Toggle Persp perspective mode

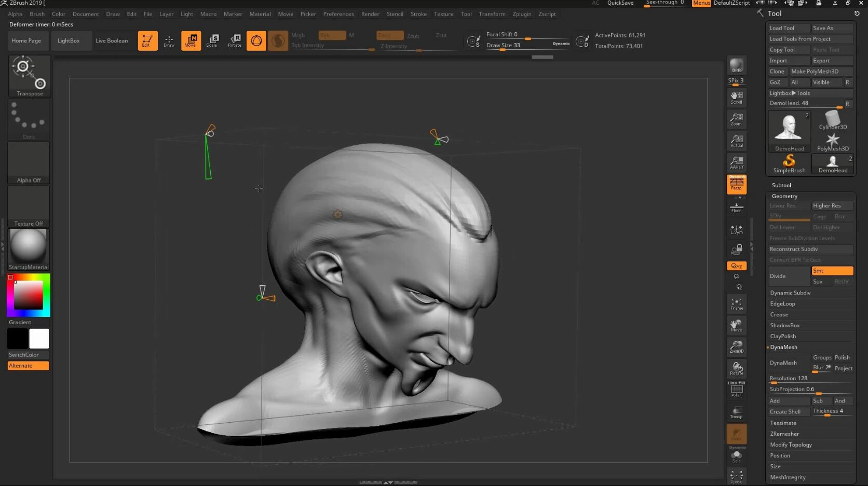pyautogui.click(x=736, y=184)
